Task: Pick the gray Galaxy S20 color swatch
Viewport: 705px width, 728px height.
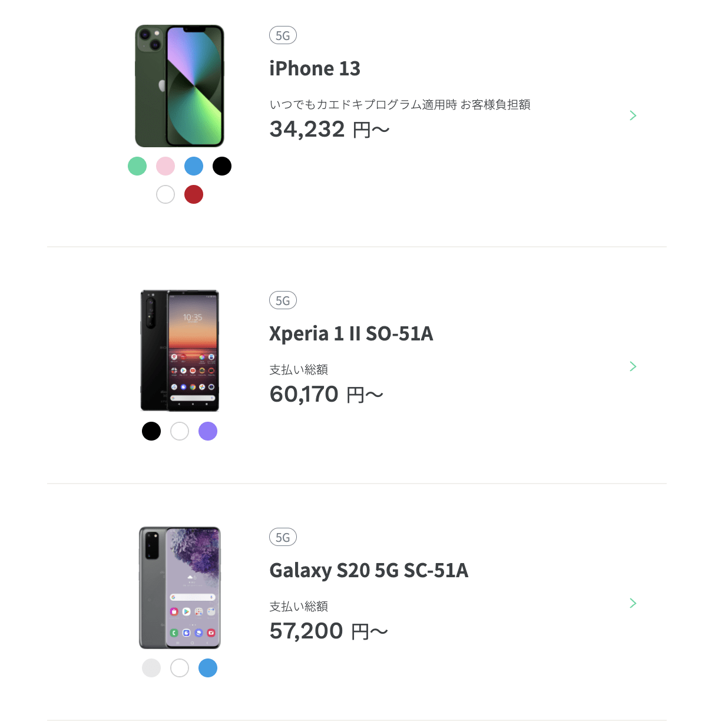Action: click(151, 668)
